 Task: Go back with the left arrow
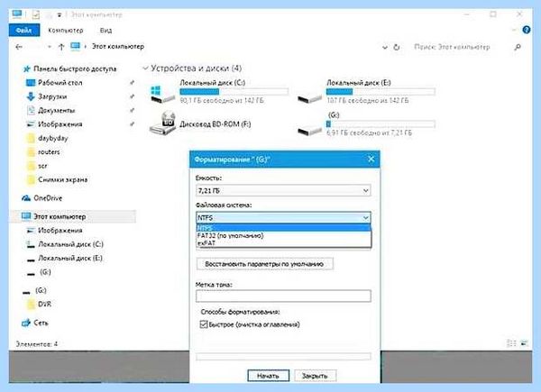click(19, 47)
